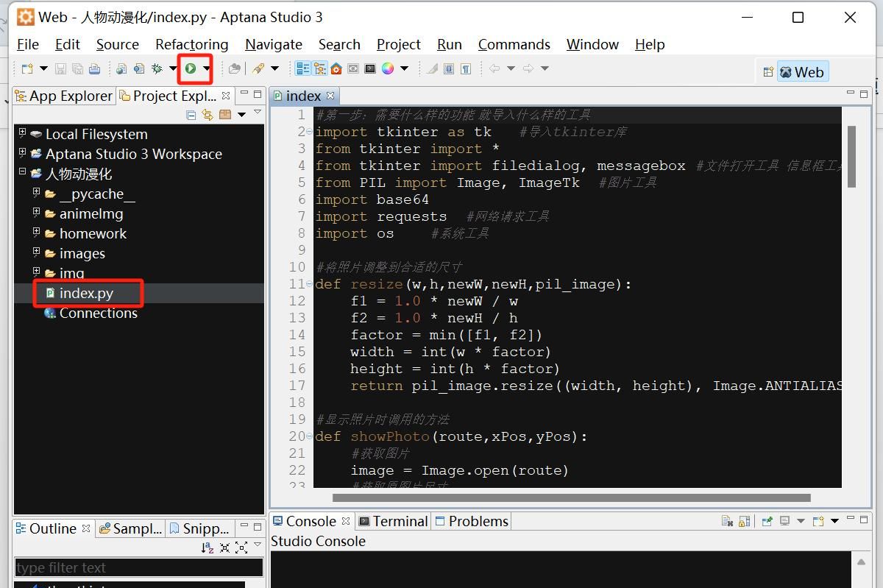Pin the Console view with the pin icon
The image size is (883, 588).
(767, 521)
